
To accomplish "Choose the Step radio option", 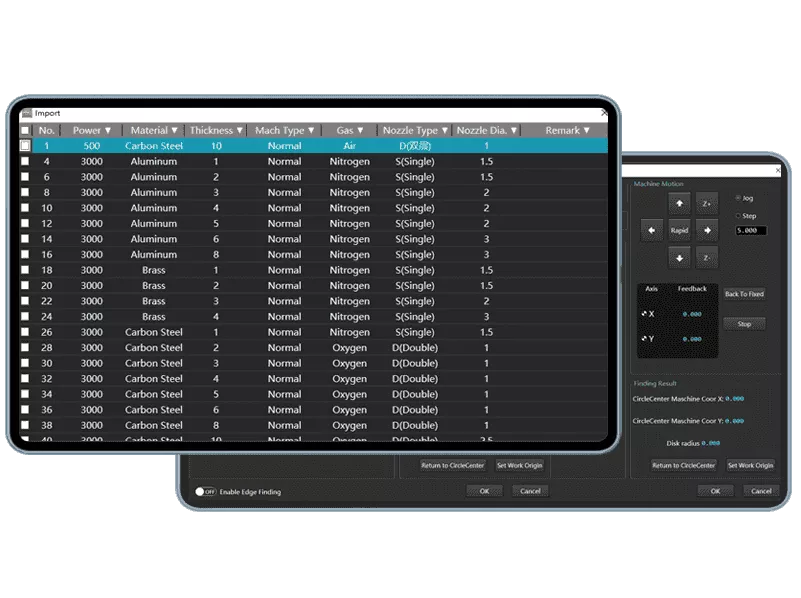I will [739, 216].
